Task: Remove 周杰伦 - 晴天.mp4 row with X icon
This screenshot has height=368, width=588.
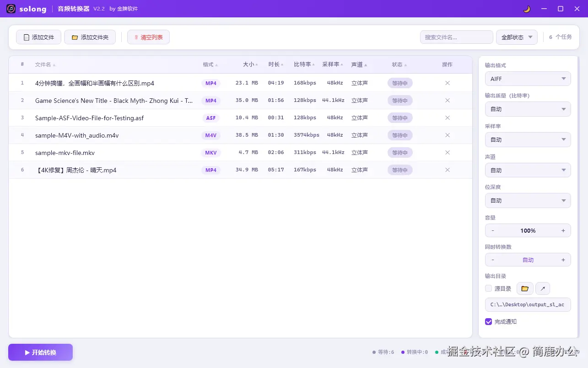Action: 448,170
